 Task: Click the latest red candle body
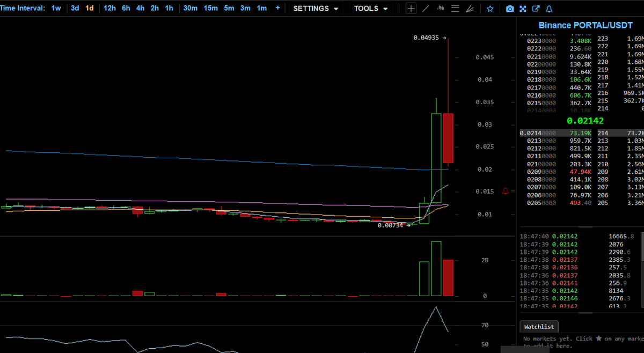tap(448, 138)
